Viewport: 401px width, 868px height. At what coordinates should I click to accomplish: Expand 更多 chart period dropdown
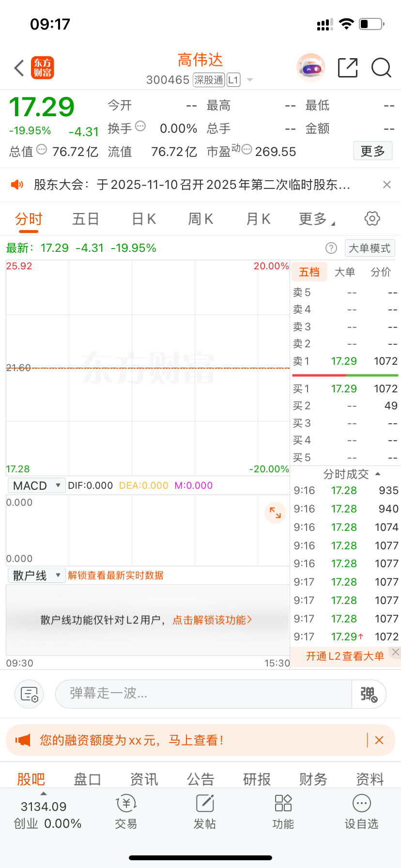[x=317, y=219]
